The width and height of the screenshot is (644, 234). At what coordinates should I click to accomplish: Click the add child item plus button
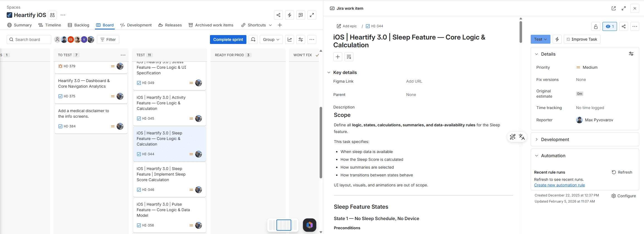click(x=338, y=57)
